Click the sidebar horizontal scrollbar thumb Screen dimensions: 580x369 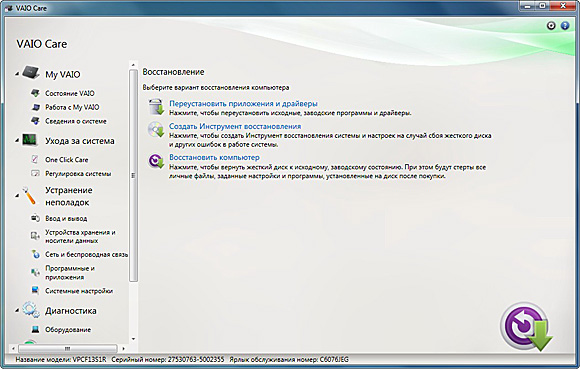click(68, 348)
